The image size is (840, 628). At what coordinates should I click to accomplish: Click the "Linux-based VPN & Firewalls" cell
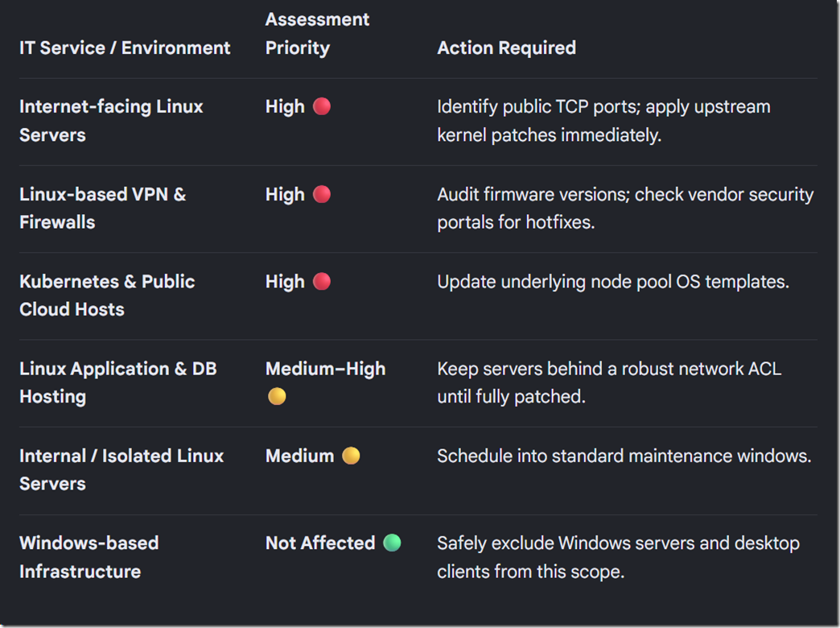coord(103,208)
